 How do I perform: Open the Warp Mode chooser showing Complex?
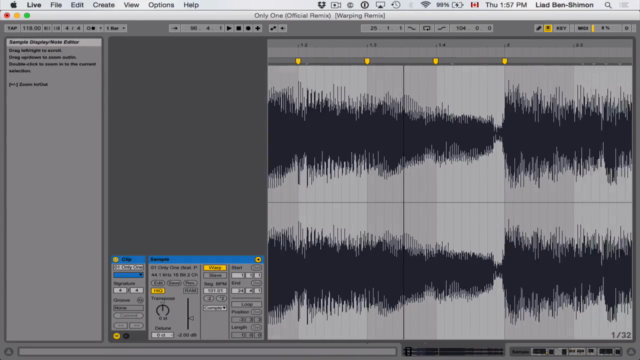click(215, 308)
